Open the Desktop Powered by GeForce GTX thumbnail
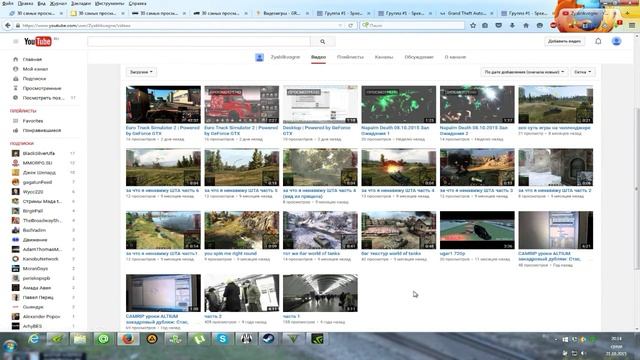Image resolution: width=640 pixels, height=360 pixels. [x=320, y=104]
